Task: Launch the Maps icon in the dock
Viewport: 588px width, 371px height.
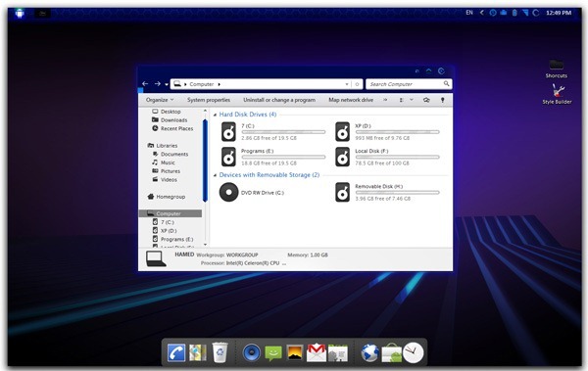Action: (x=198, y=352)
